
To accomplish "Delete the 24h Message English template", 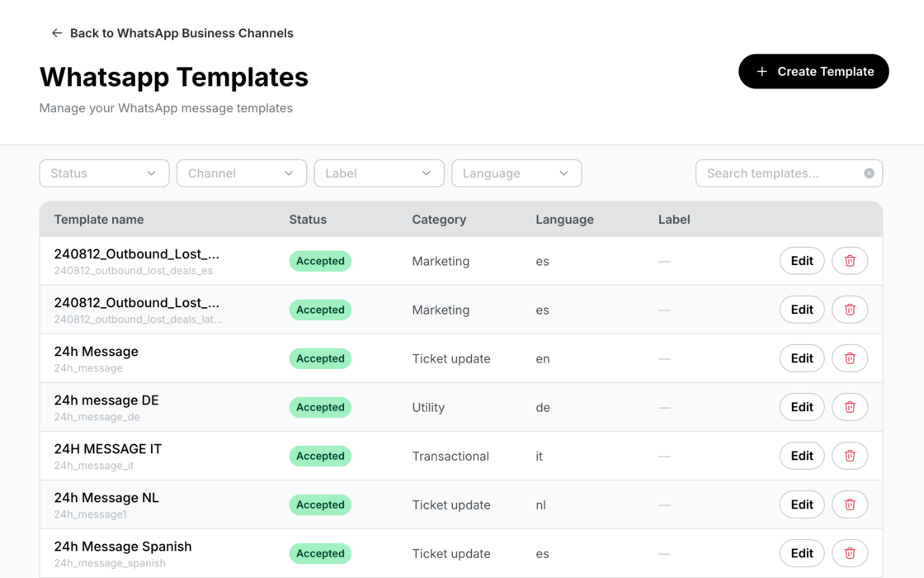I will [x=850, y=358].
